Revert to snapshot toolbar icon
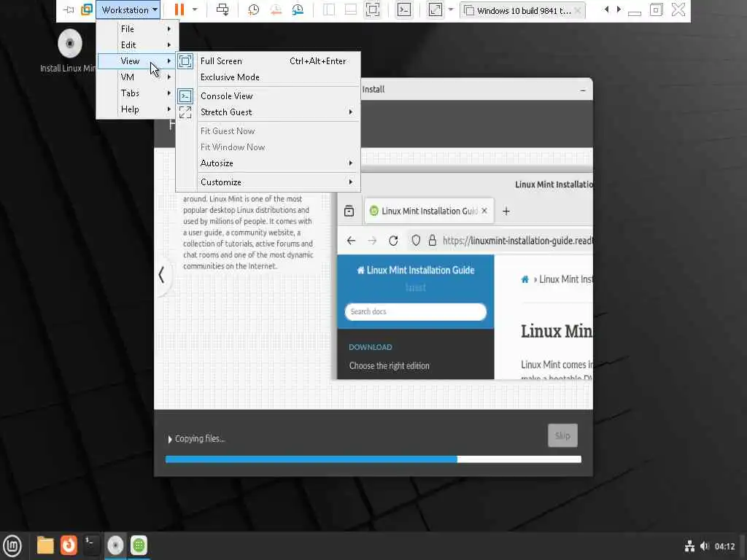The image size is (747, 560). 275,10
